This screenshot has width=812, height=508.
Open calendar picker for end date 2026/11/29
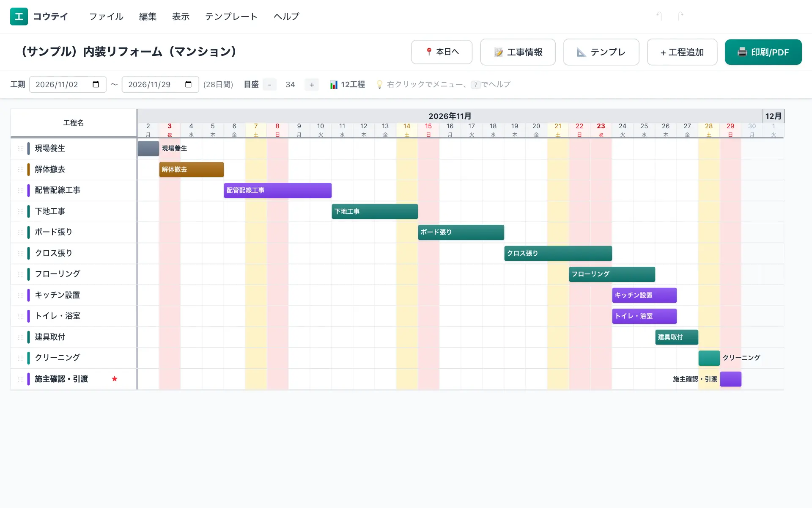click(189, 84)
